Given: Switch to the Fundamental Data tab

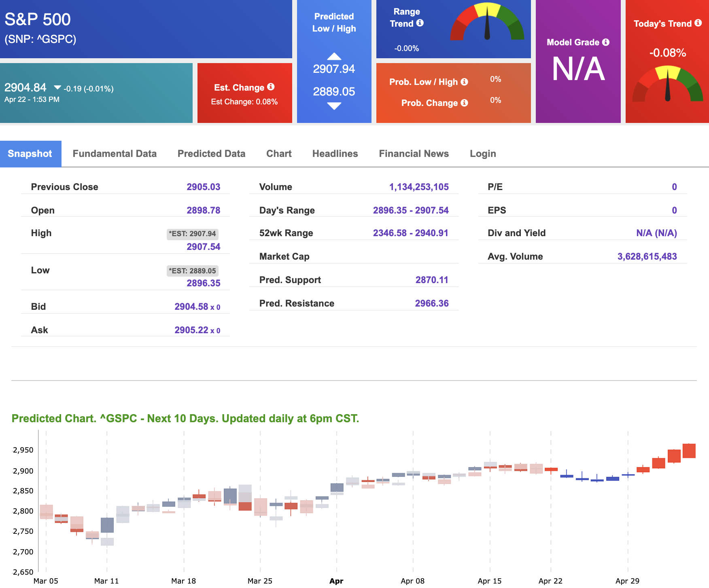Looking at the screenshot, I should 115,154.
